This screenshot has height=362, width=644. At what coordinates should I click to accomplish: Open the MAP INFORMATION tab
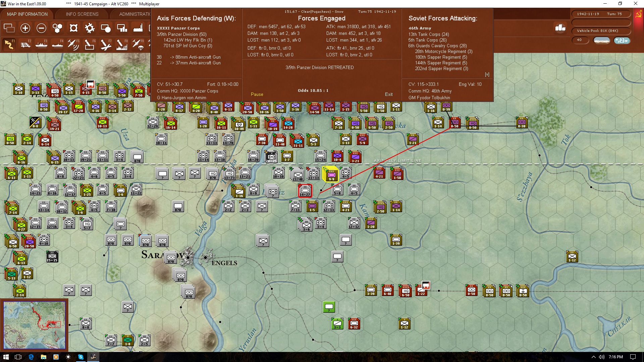click(27, 14)
